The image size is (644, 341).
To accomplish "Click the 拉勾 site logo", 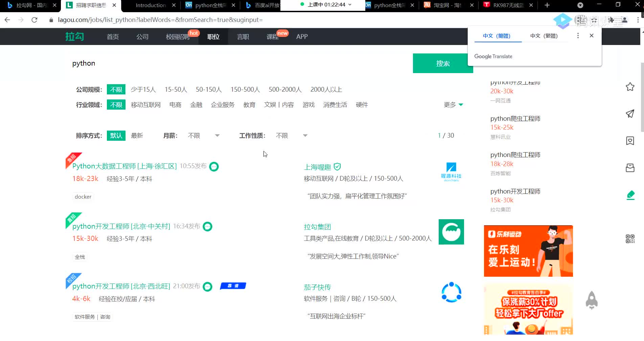I will 74,36.
